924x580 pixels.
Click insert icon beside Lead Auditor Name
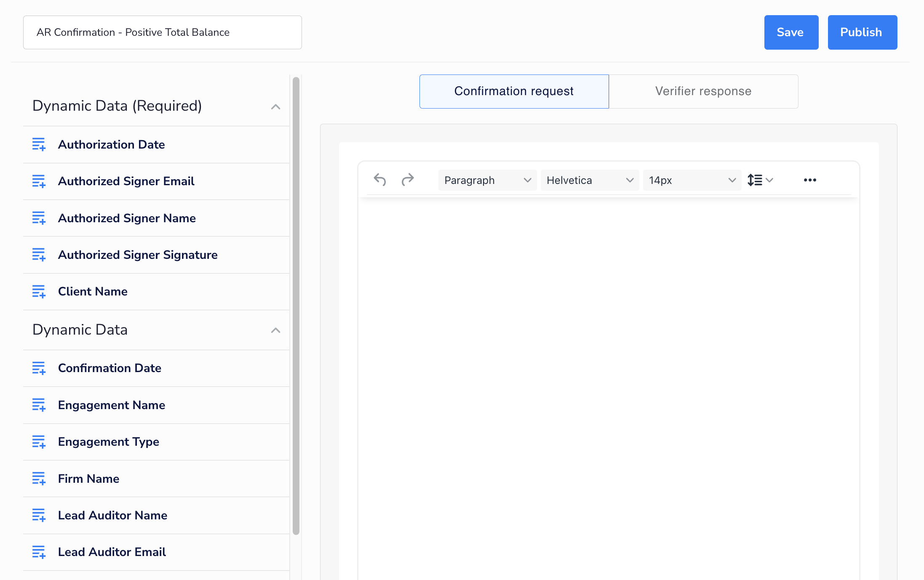39,515
